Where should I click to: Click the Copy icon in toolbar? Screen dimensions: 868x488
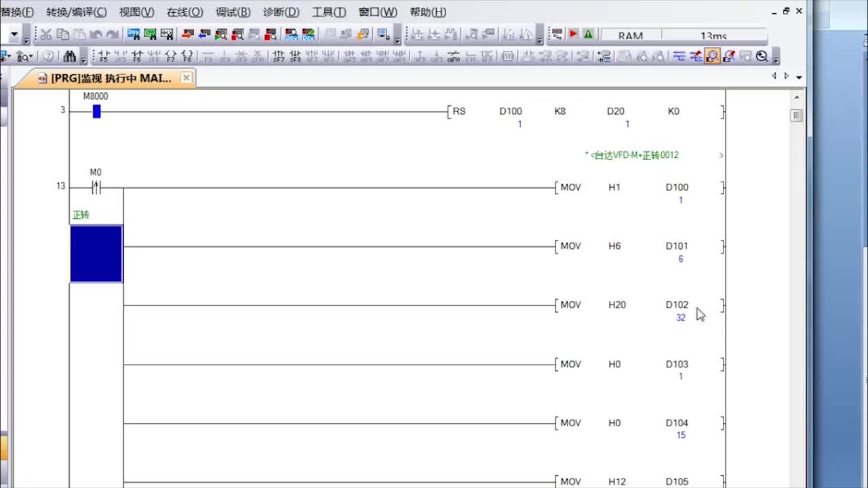[62, 35]
